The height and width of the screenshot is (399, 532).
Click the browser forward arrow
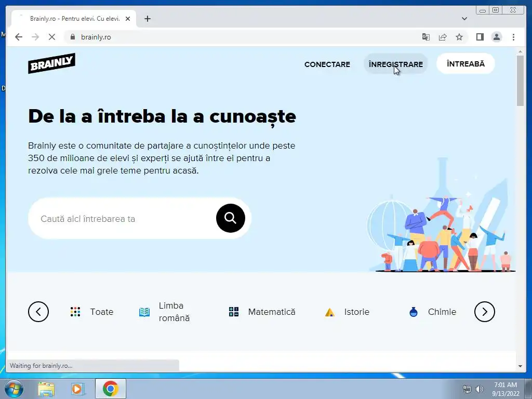pyautogui.click(x=35, y=37)
